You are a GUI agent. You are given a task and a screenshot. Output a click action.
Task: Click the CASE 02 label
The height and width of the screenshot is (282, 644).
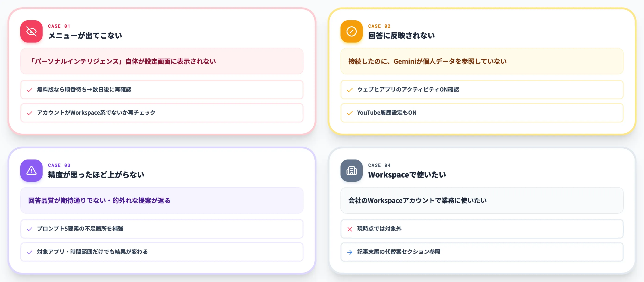click(379, 26)
